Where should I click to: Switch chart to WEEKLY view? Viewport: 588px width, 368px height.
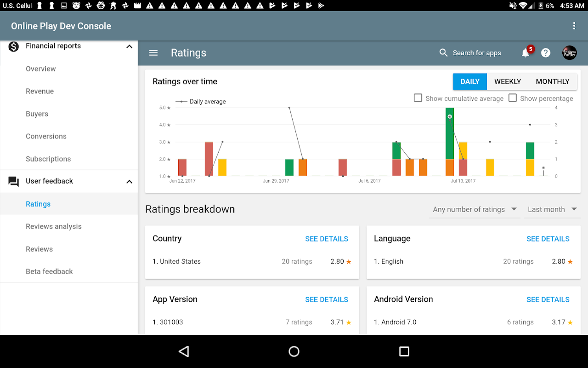point(508,81)
